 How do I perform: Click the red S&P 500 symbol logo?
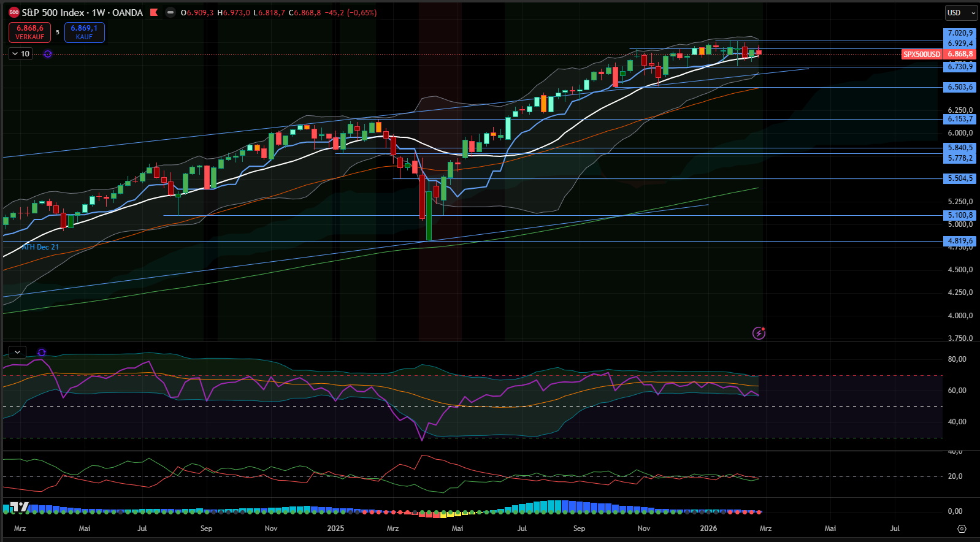[14, 12]
